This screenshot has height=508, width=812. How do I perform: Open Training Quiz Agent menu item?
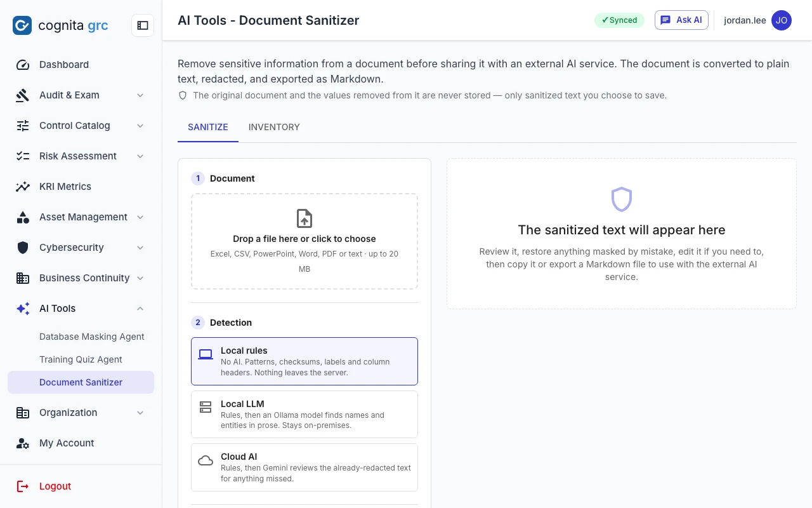(x=81, y=359)
